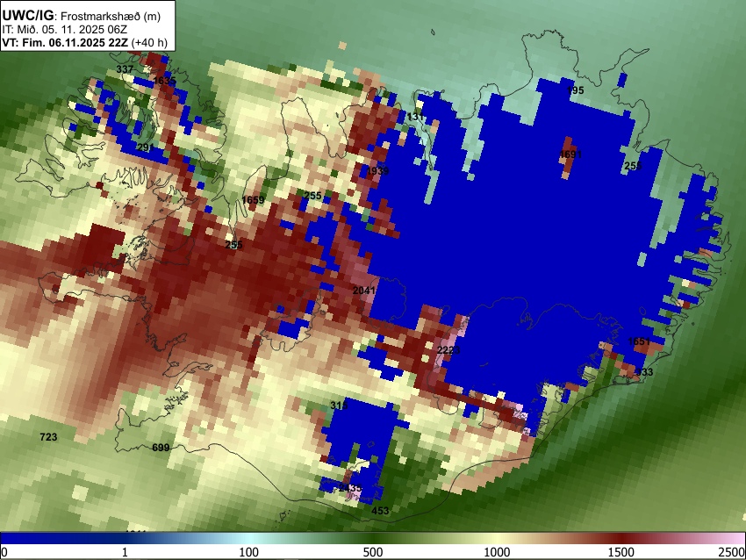Image resolution: width=746 pixels, height=560 pixels.
Task: Click the '100' tick on the color scale
Action: (x=249, y=552)
